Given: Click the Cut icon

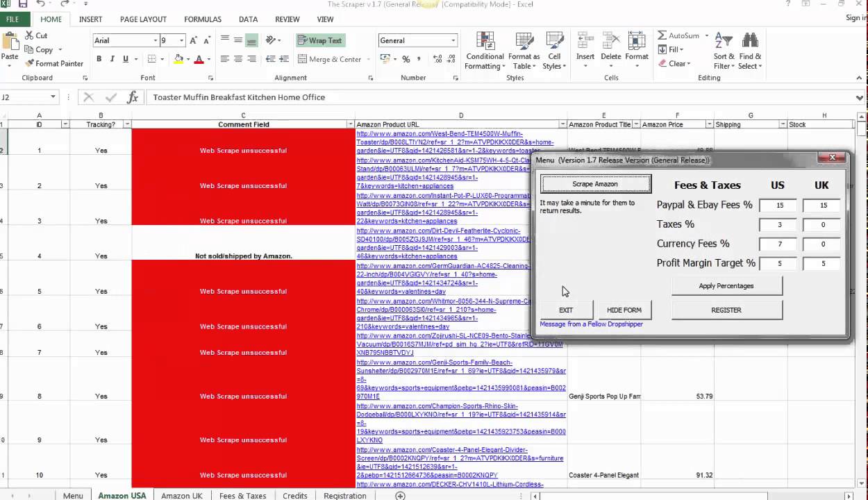Looking at the screenshot, I should [x=29, y=35].
